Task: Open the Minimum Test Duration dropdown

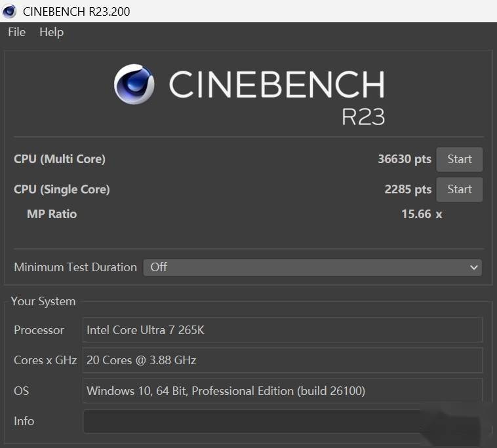Action: (313, 267)
